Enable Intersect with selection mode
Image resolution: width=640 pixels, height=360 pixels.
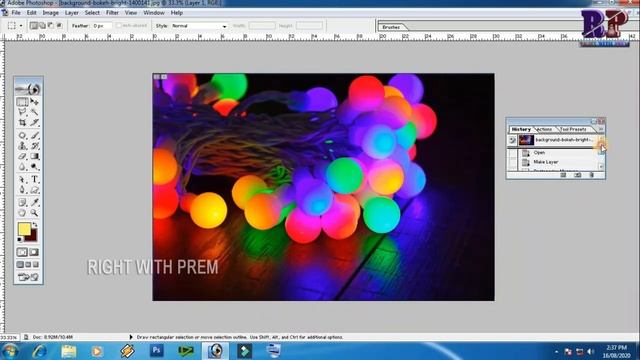pyautogui.click(x=59, y=25)
